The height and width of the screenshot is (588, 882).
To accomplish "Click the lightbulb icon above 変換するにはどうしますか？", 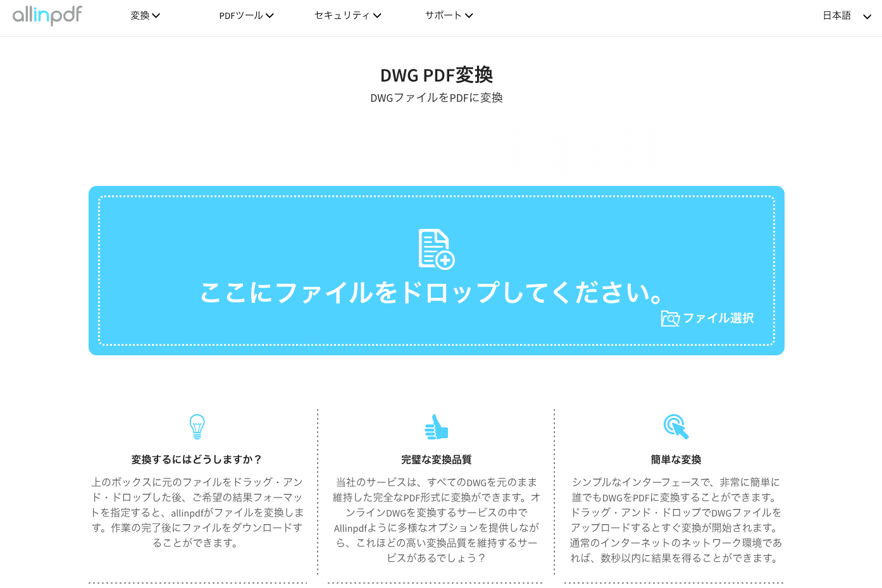I will point(197,427).
